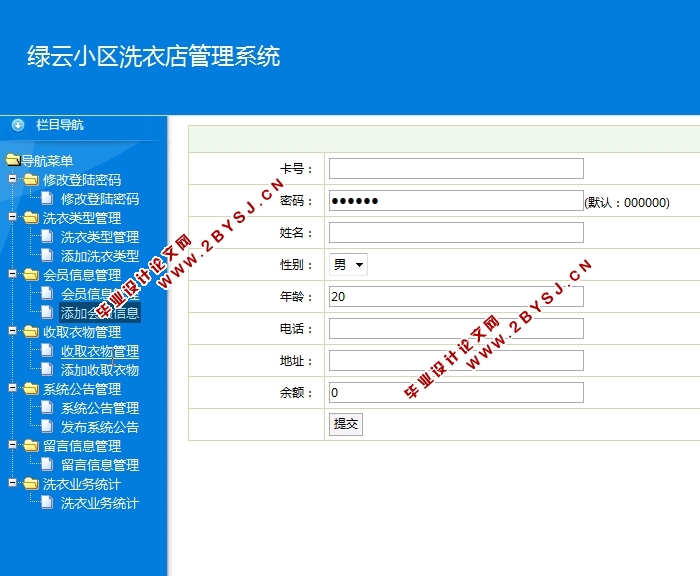This screenshot has width=700, height=576.
Task: Open the 会员信息 management child link
Action: 100,294
